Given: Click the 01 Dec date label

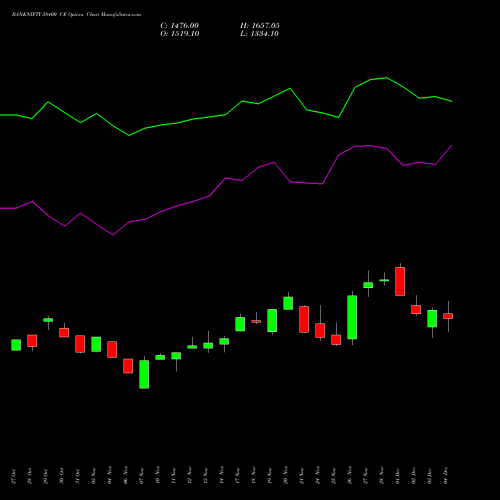Looking at the screenshot, I should click(398, 476).
